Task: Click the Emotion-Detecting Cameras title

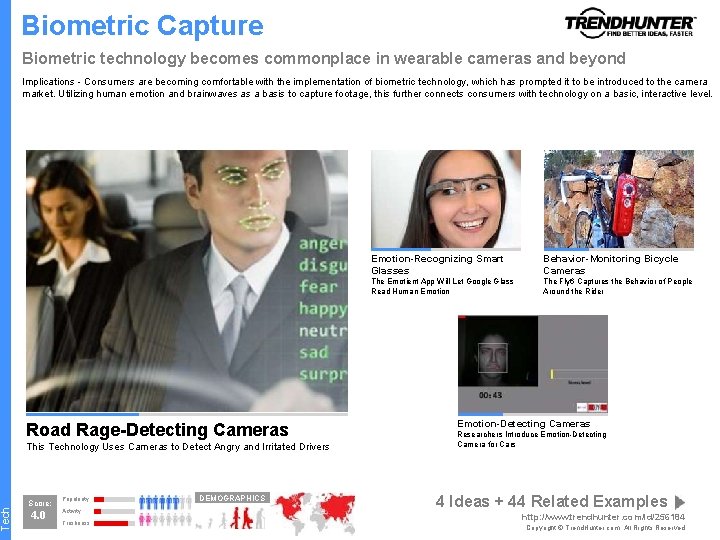Action: click(523, 423)
